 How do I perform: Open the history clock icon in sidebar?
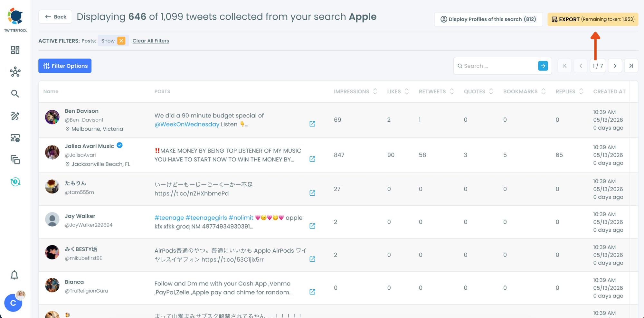15,182
